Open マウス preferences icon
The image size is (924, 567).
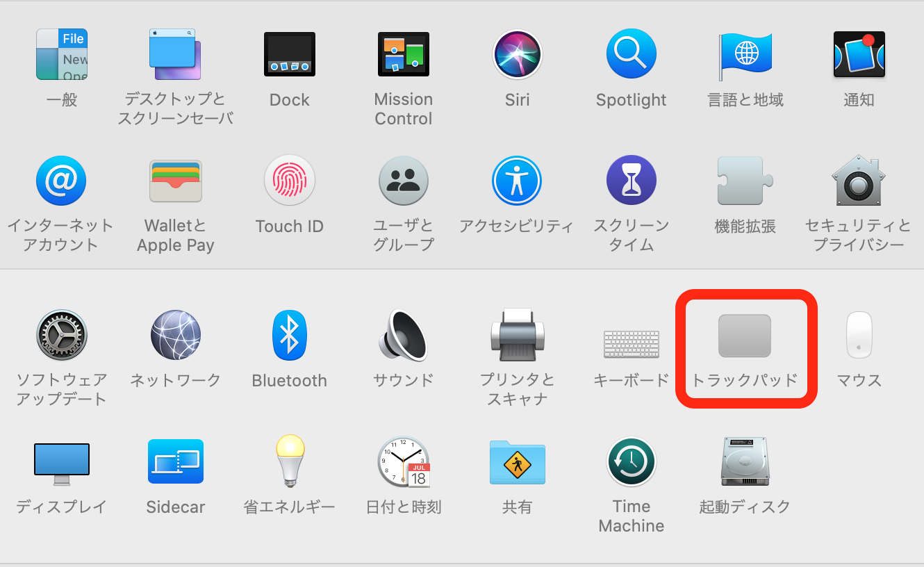pos(859,335)
